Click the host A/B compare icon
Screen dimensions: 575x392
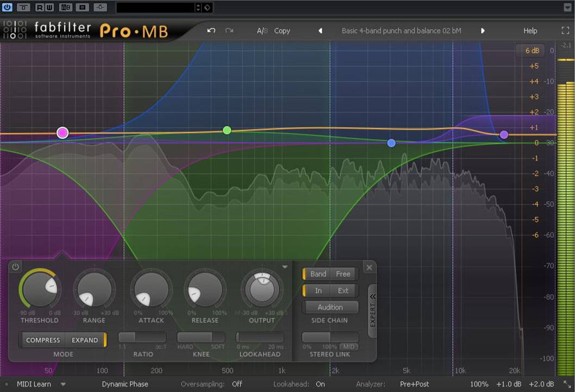[x=66, y=7]
